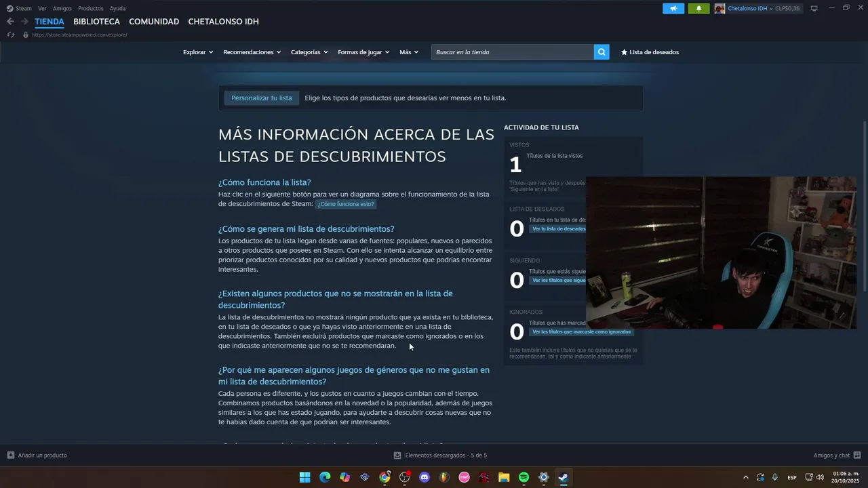Open the green notifications bell
Image resolution: width=868 pixels, height=488 pixels.
(x=698, y=8)
